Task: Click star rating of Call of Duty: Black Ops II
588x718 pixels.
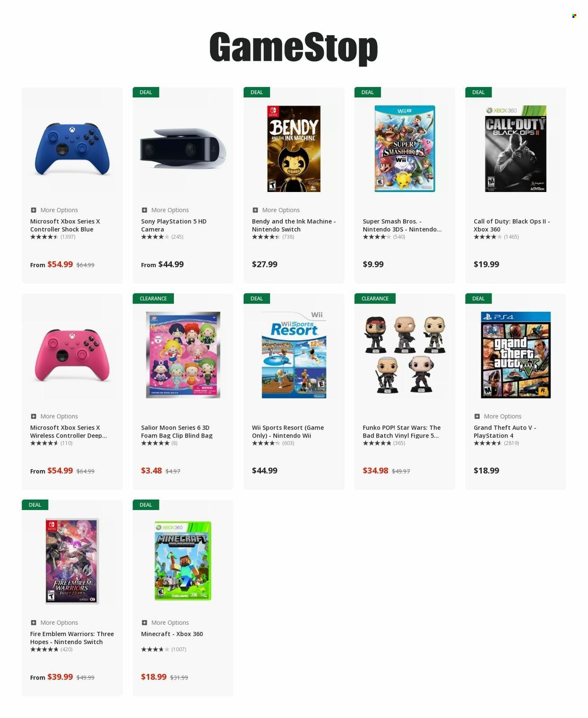Action: pyautogui.click(x=487, y=237)
